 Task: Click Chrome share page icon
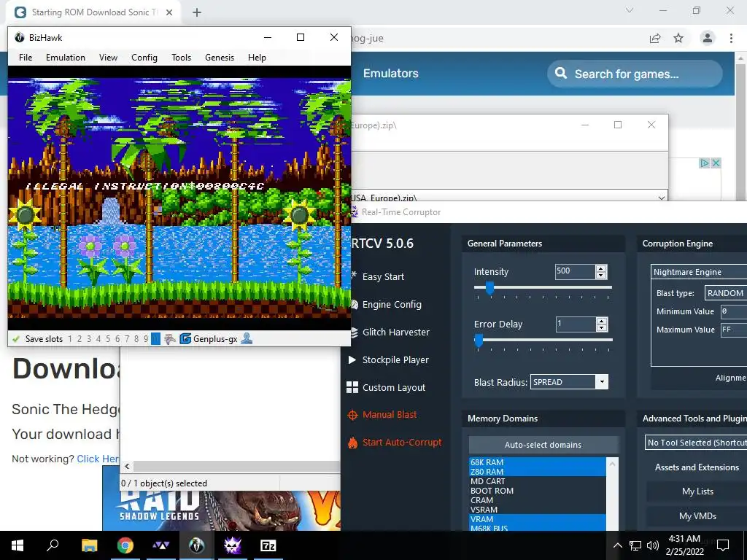tap(655, 38)
